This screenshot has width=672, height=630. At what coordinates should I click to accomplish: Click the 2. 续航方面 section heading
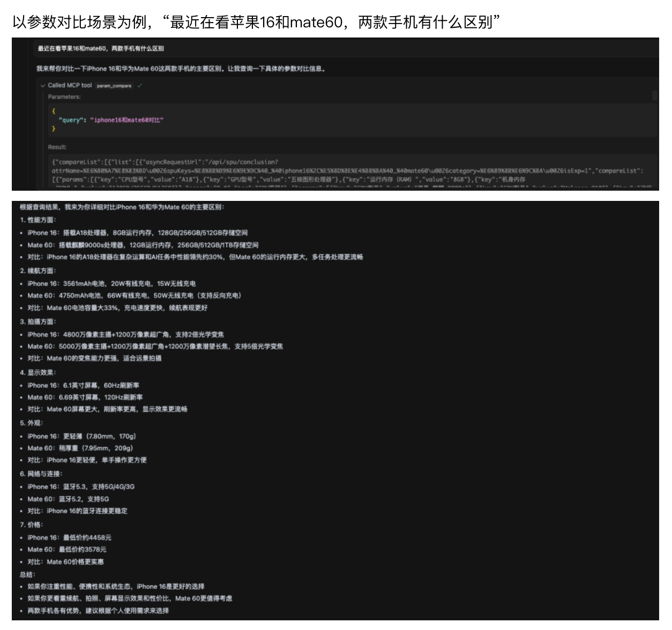point(38,271)
